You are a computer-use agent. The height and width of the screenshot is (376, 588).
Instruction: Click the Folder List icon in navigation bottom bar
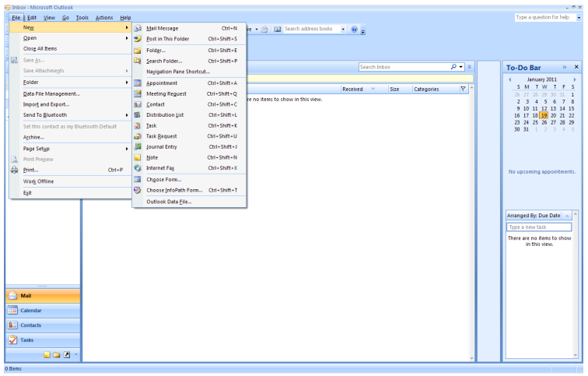coord(57,355)
